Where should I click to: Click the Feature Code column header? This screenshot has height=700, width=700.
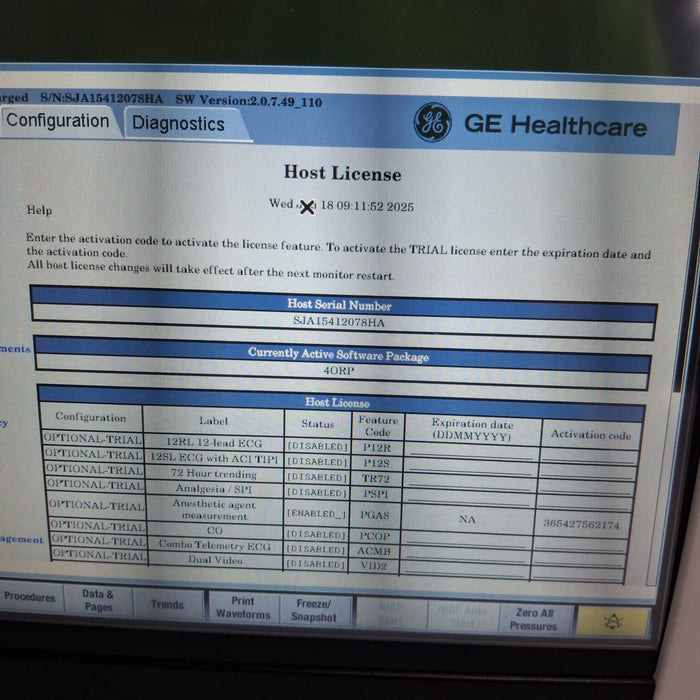point(378,426)
